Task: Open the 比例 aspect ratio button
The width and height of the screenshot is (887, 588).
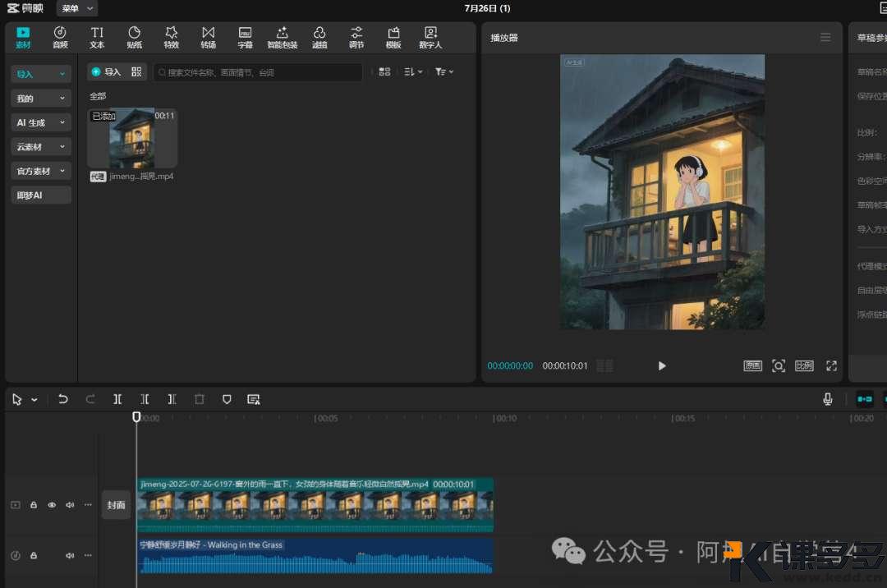Action: click(x=804, y=365)
